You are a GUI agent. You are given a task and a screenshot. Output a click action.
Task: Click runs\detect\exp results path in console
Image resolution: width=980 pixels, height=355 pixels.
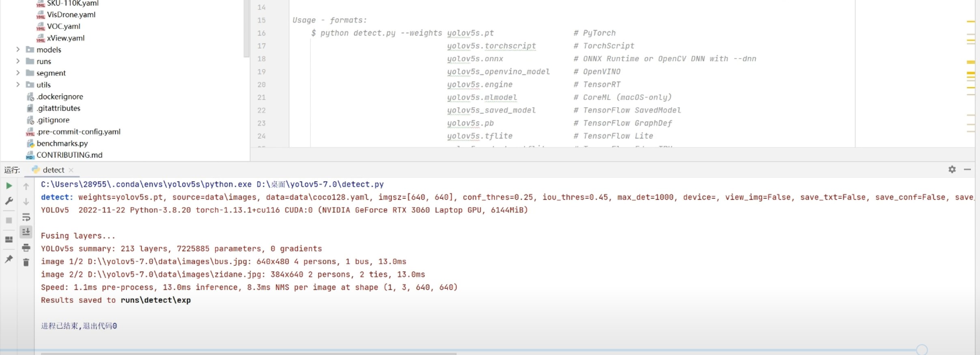155,301
